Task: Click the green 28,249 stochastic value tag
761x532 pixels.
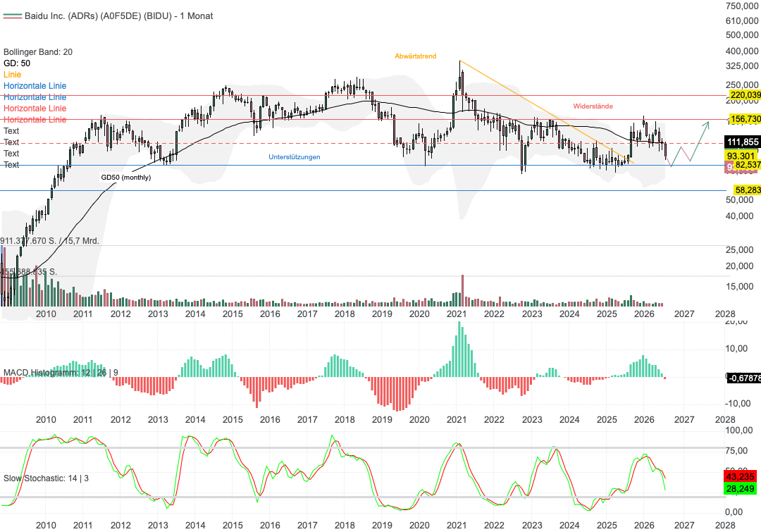Action: (x=740, y=488)
